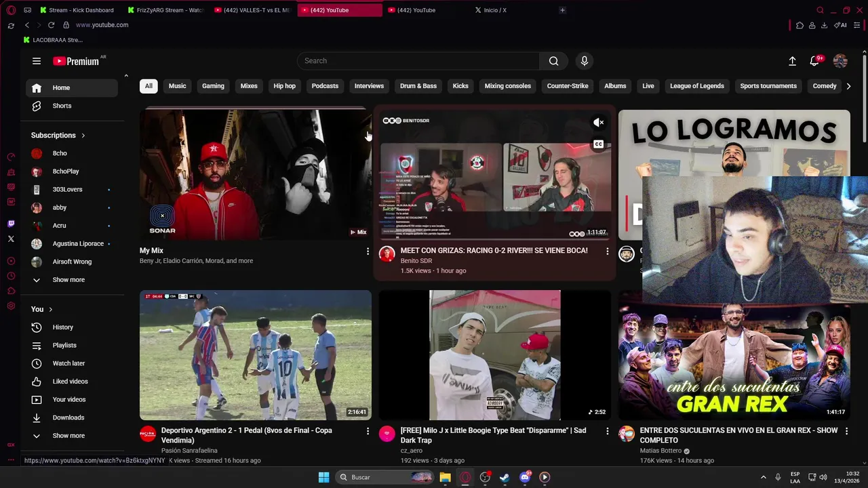Viewport: 868px width, 488px height.
Task: Open options for MEET CON GRIZAS video
Action: click(607, 251)
